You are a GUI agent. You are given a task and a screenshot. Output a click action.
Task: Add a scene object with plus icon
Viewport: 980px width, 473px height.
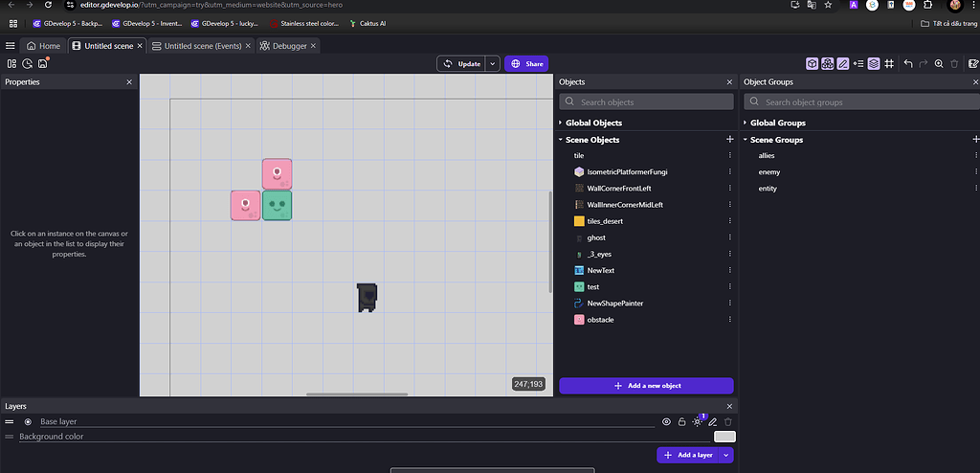pos(729,140)
